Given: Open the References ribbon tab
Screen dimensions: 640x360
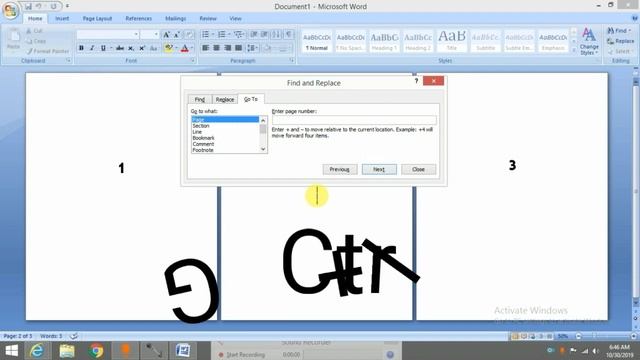Looking at the screenshot, I should point(138,19).
